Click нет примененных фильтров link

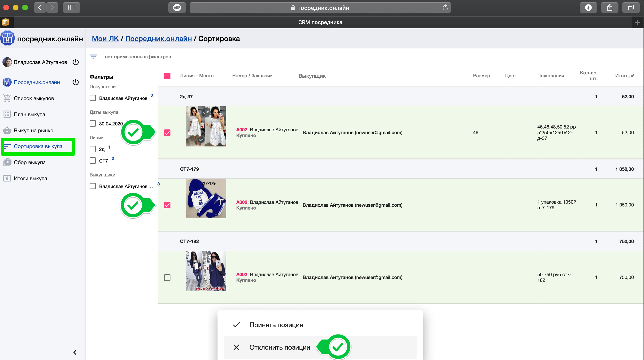[138, 57]
